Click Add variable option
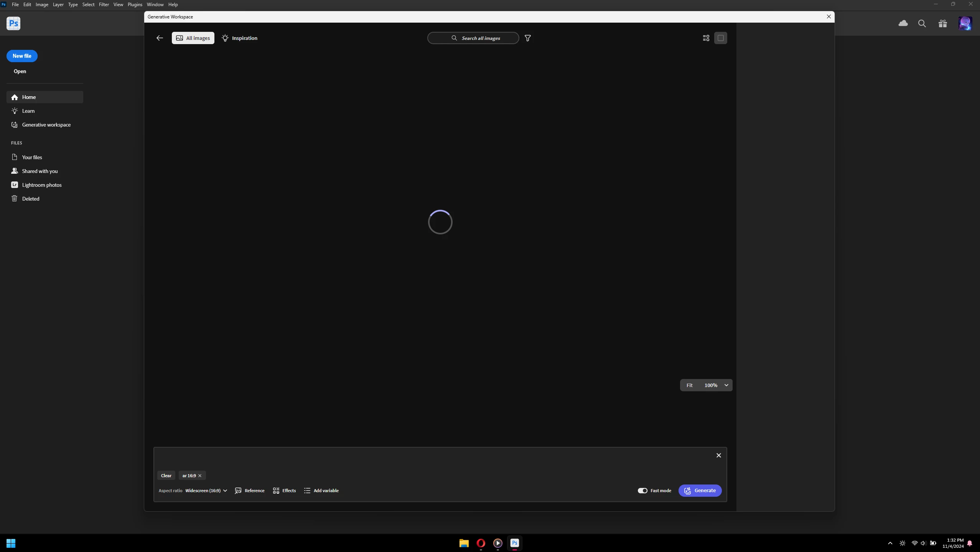980x552 pixels. click(x=321, y=490)
